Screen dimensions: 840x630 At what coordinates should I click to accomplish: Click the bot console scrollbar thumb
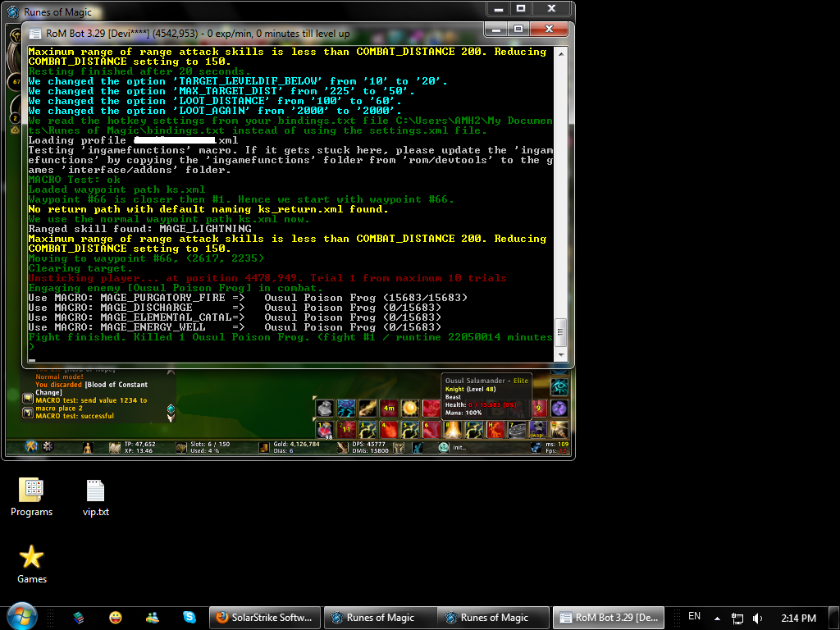tap(561, 332)
